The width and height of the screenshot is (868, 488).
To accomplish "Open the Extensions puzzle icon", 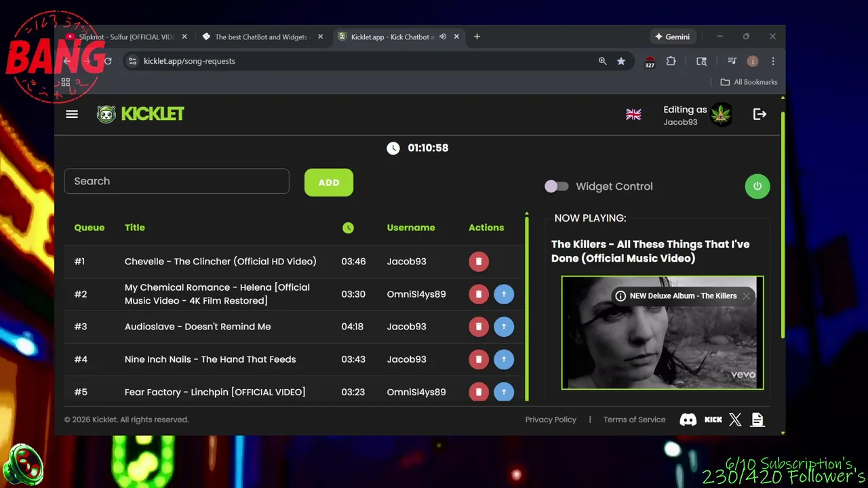I will point(671,61).
